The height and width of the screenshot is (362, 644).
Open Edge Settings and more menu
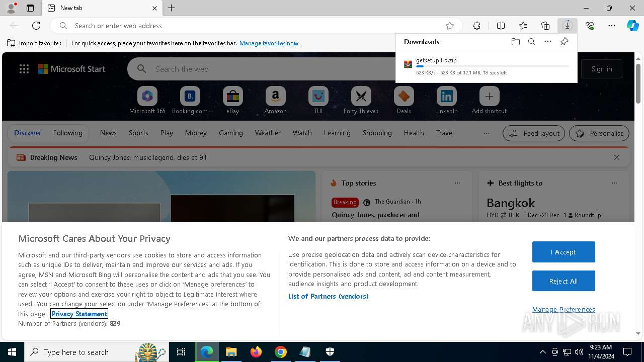612,26
